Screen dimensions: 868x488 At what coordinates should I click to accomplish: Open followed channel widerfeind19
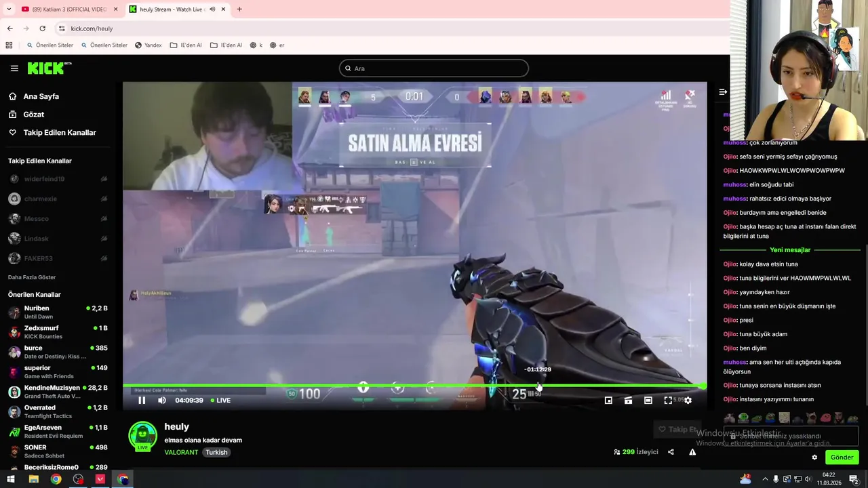tap(58, 179)
